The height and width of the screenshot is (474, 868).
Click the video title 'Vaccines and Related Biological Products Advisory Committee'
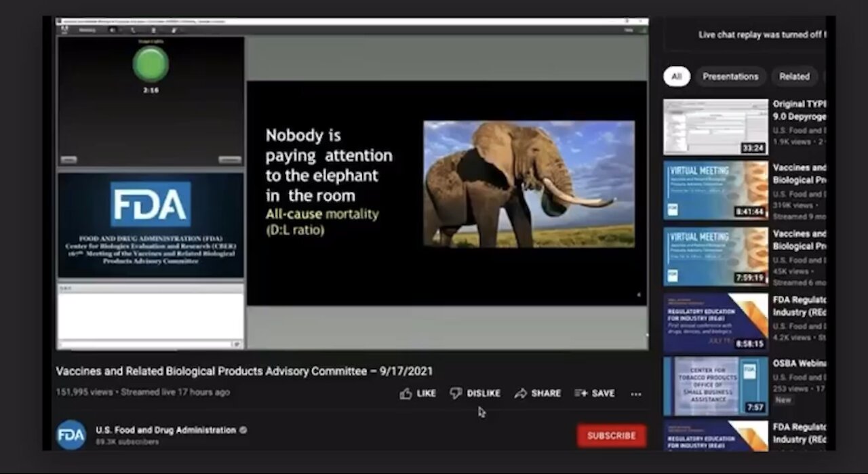pos(244,371)
